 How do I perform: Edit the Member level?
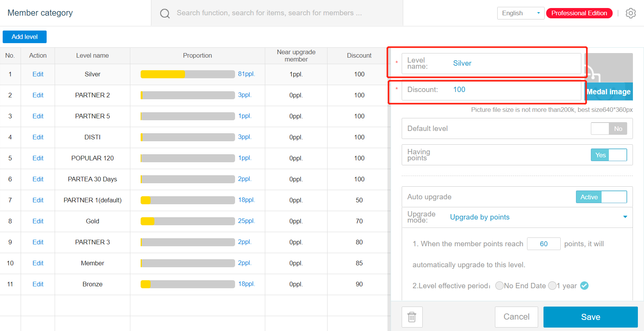pos(38,263)
